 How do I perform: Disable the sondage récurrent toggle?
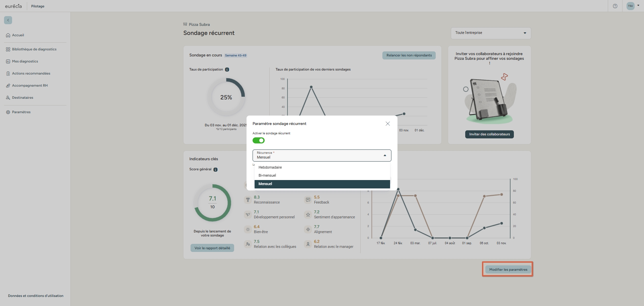pos(259,140)
